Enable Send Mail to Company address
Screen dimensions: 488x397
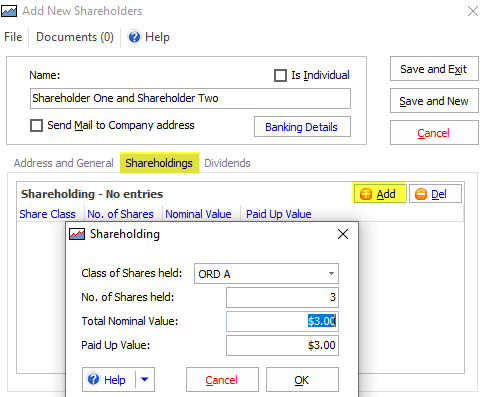(x=36, y=126)
